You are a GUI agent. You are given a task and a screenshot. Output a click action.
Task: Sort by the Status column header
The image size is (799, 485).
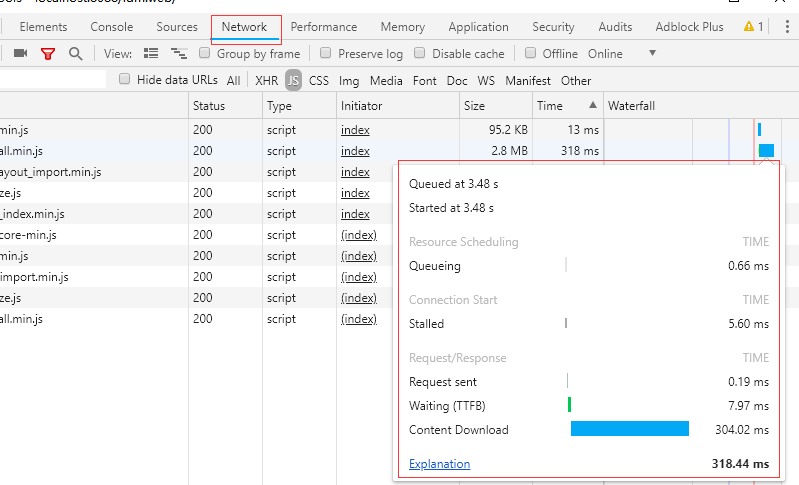pyautogui.click(x=225, y=105)
